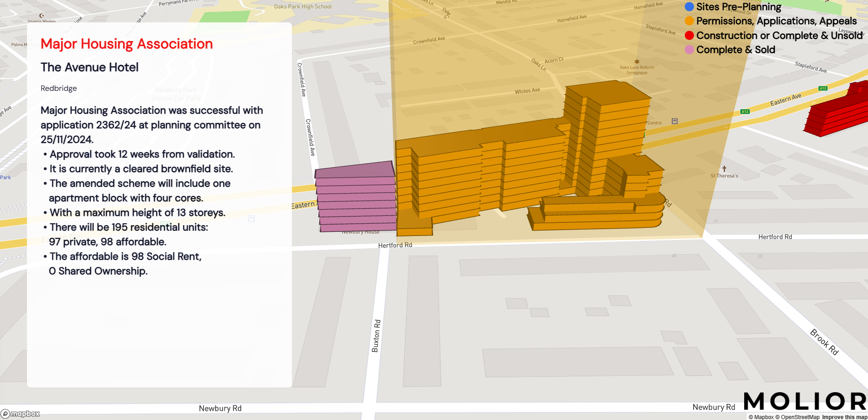Click the MOLIOR logo

click(805, 402)
